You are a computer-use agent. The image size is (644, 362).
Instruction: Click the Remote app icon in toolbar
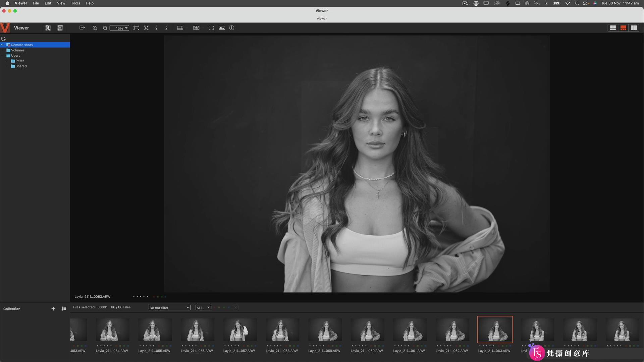(x=48, y=28)
